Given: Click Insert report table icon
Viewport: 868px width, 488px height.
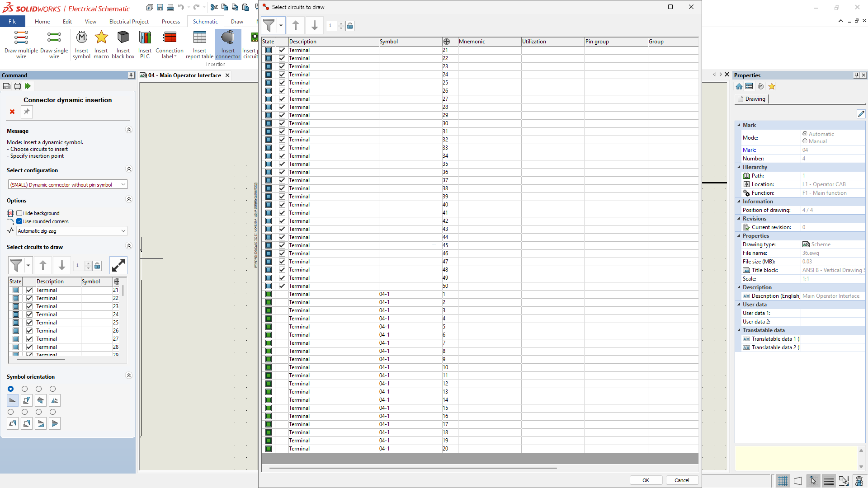Looking at the screenshot, I should 199,44.
